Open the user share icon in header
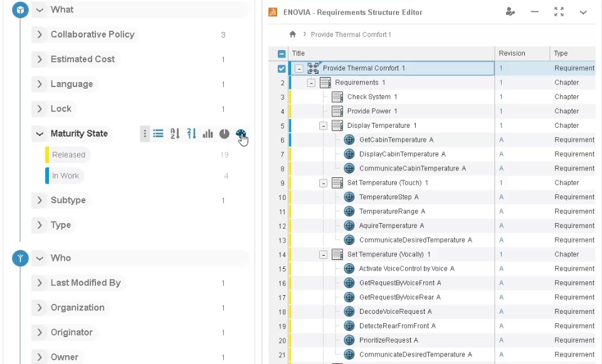Image resolution: width=602 pixels, height=364 pixels. (510, 12)
